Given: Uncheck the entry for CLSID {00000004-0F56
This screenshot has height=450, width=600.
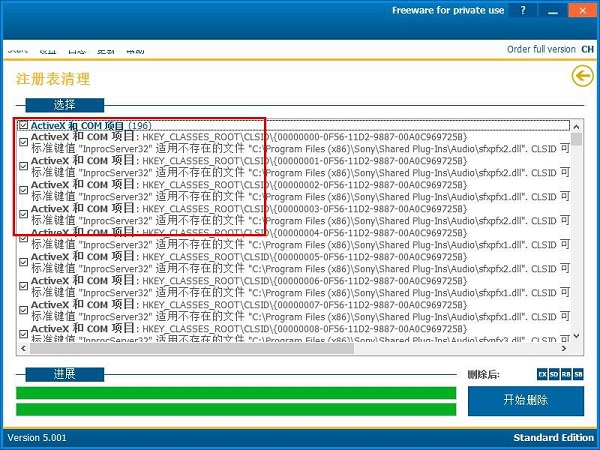Looking at the screenshot, I should (x=24, y=238).
